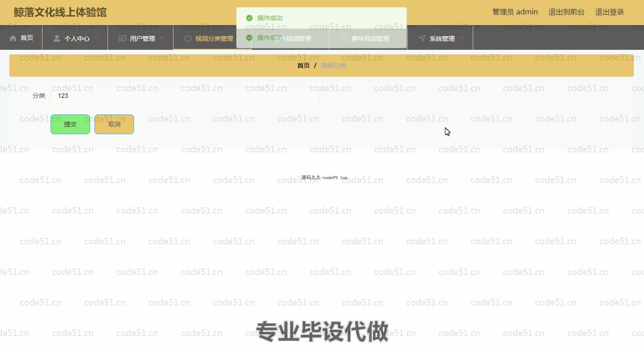
Task: Select the 视频分类管理 menu item
Action: (x=212, y=37)
